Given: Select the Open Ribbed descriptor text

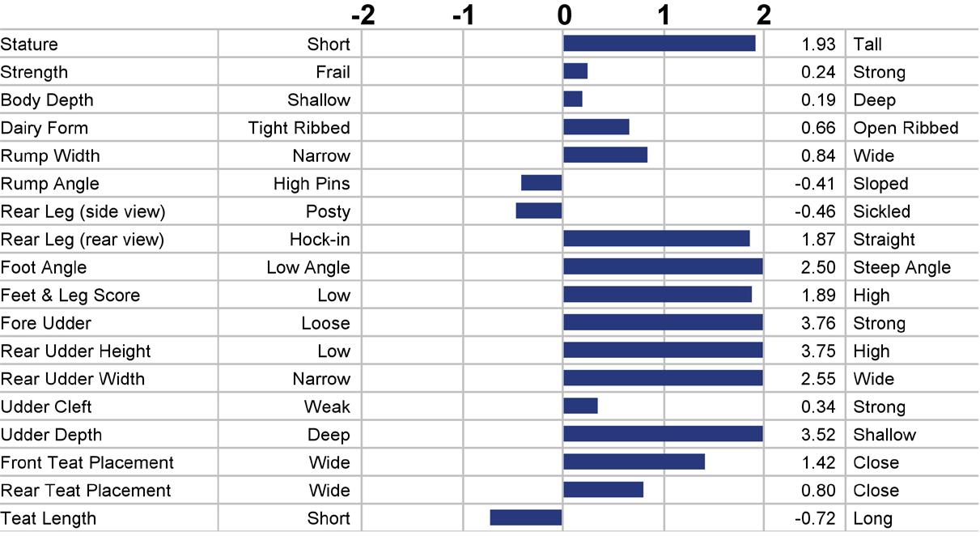Looking at the screenshot, I should pos(906,128).
